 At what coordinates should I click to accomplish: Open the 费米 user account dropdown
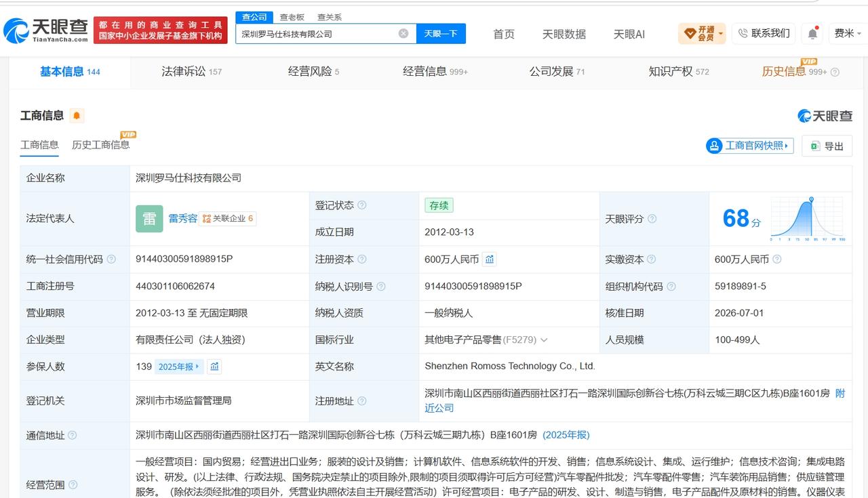coord(848,33)
